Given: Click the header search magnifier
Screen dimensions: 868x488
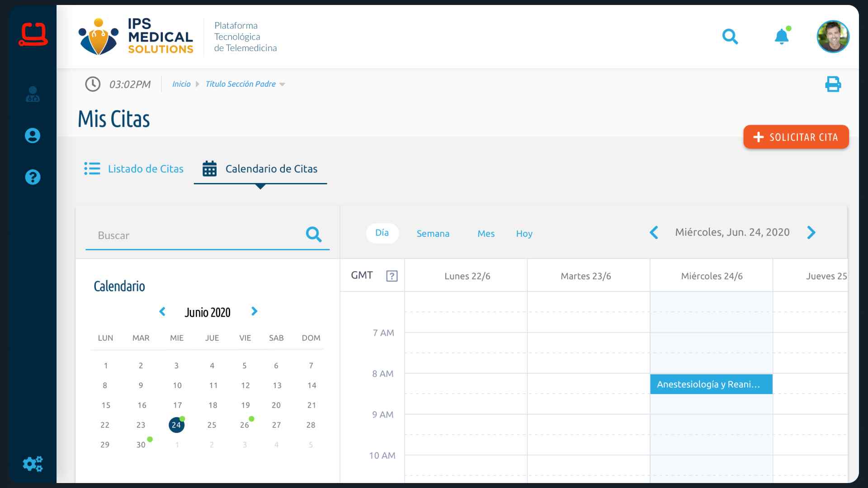Looking at the screenshot, I should [730, 36].
